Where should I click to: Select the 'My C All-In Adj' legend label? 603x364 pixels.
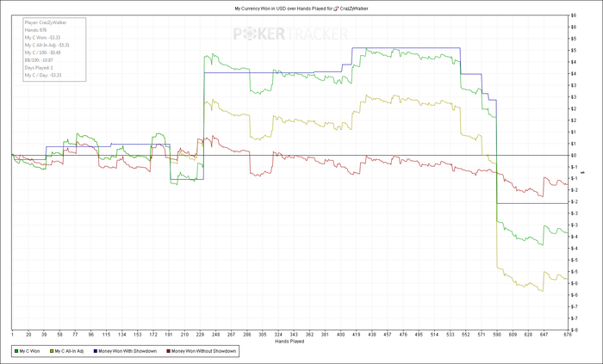click(x=69, y=351)
